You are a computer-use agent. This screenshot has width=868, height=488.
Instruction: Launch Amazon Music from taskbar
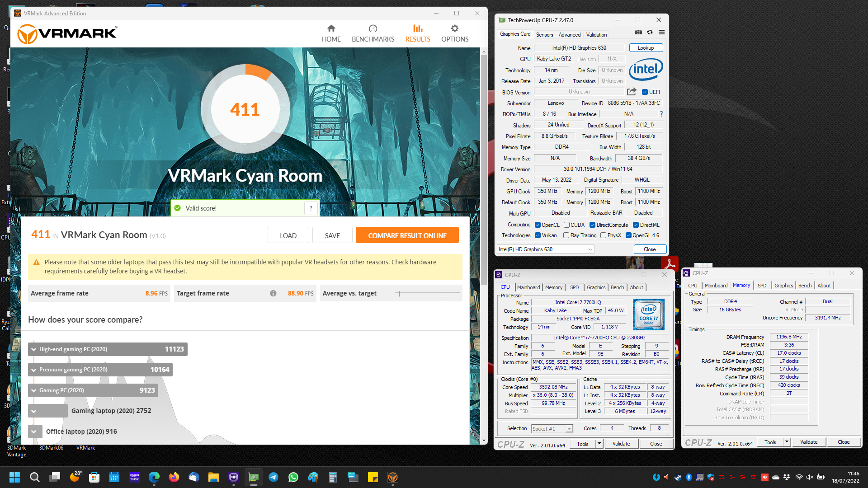tap(134, 477)
